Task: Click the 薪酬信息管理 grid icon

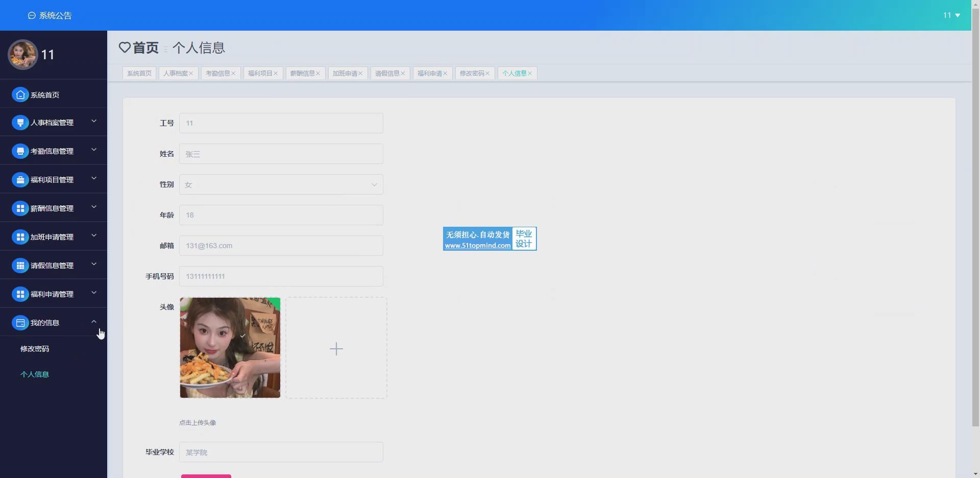Action: 20,208
